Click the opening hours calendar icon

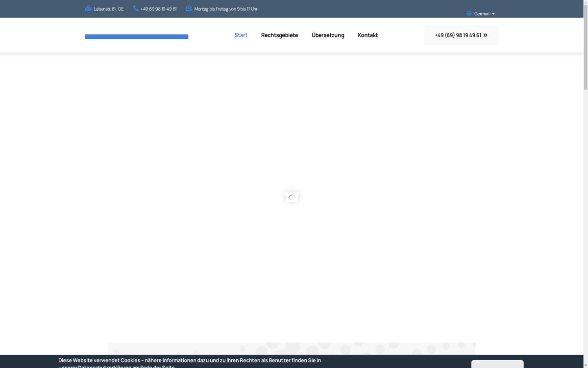189,8
